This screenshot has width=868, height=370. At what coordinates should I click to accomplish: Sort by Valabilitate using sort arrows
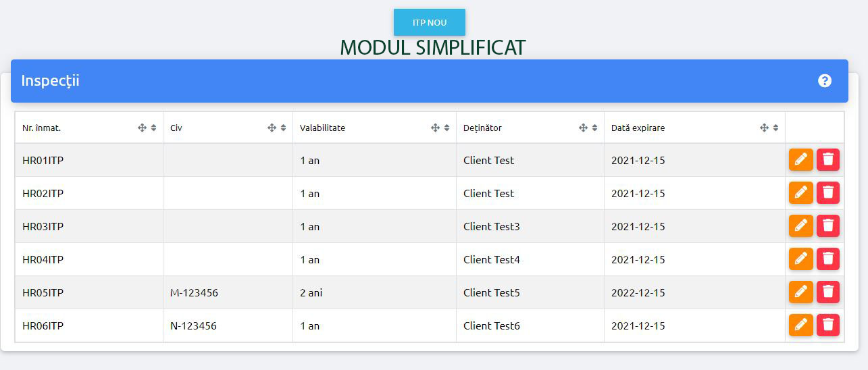pyautogui.click(x=447, y=128)
